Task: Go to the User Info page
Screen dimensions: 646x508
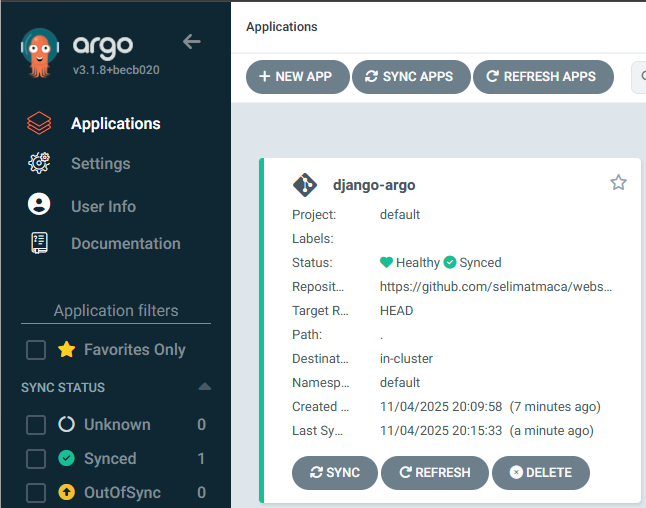Action: point(103,206)
